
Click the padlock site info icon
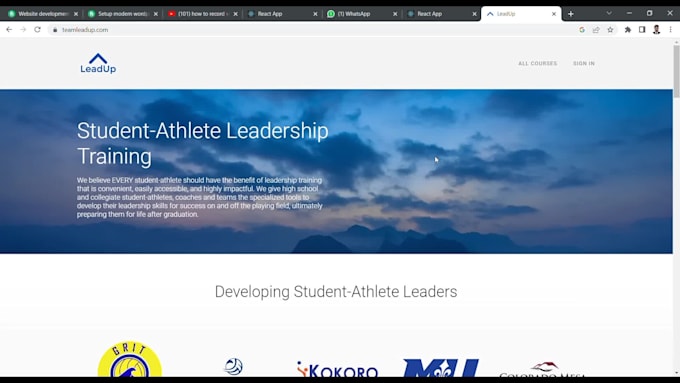pos(55,30)
